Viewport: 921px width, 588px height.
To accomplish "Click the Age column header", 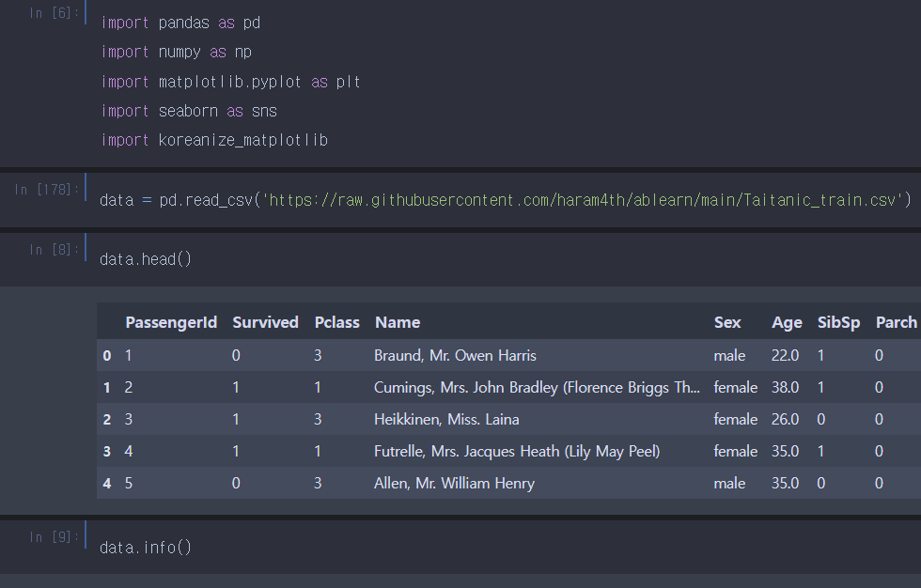I will tap(787, 322).
